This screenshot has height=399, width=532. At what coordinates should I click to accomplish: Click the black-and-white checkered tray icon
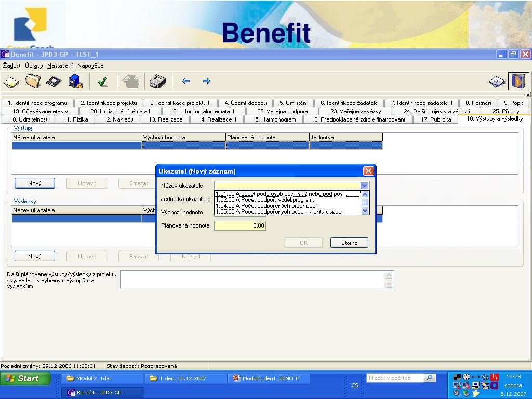[457, 377]
